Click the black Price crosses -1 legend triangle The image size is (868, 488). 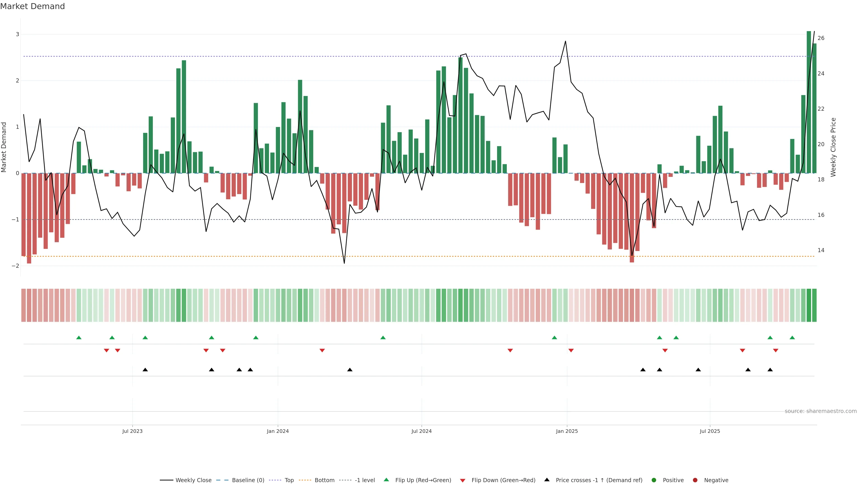pos(547,480)
